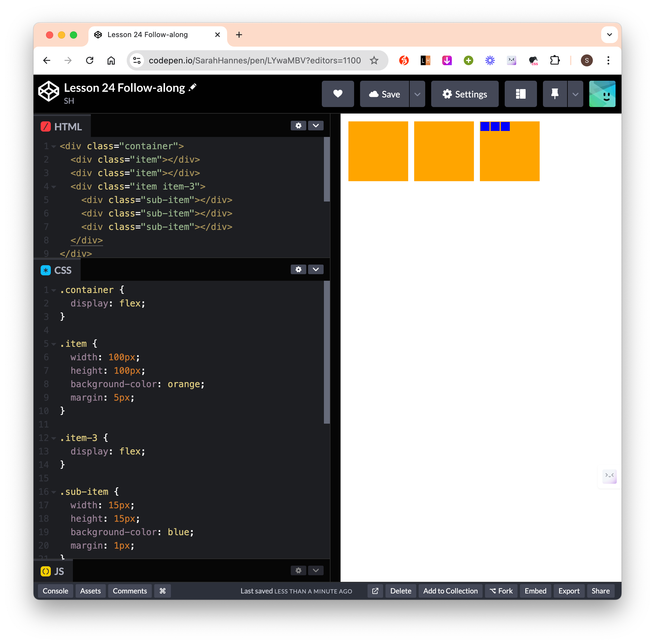
Task: Open browser extensions puzzle icon
Action: click(555, 61)
